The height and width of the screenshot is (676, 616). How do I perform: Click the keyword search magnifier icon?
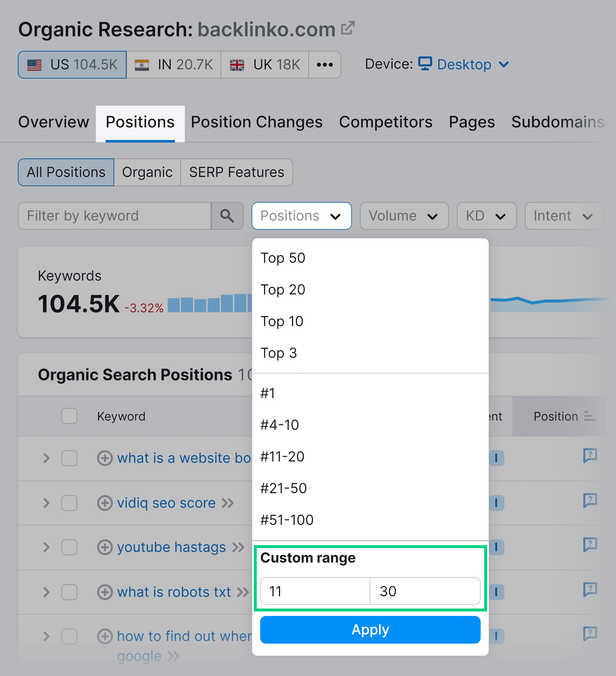227,216
